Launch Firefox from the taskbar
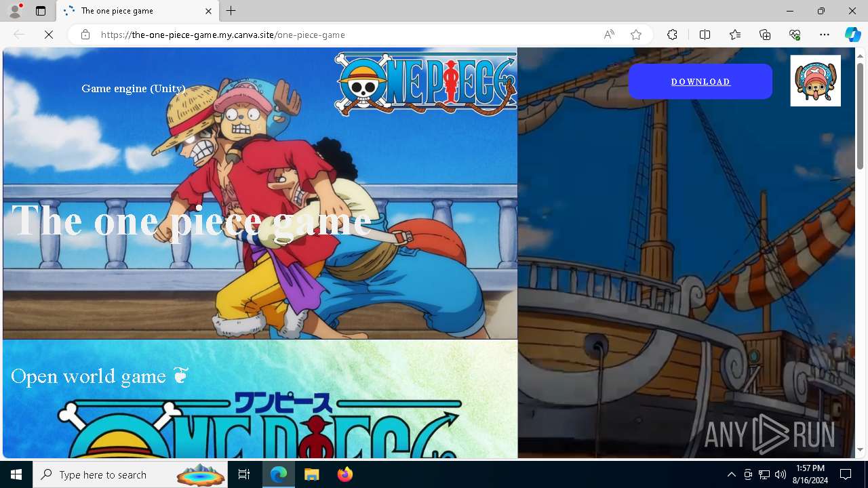 click(x=344, y=474)
